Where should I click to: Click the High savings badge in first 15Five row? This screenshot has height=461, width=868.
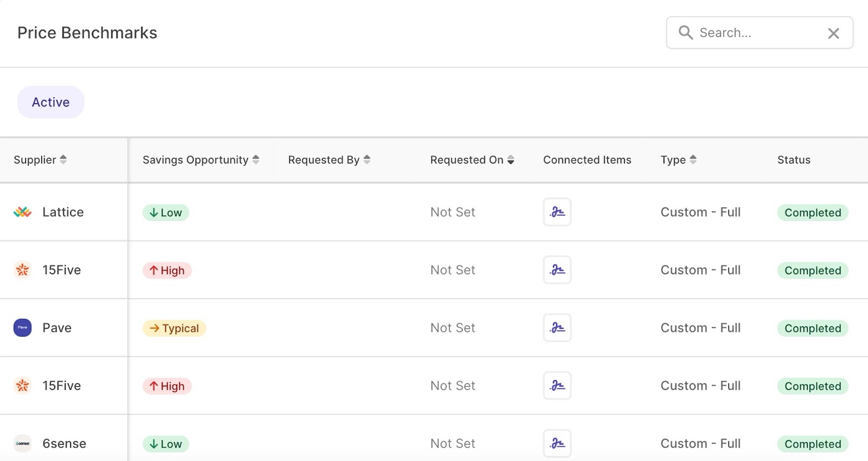click(167, 270)
